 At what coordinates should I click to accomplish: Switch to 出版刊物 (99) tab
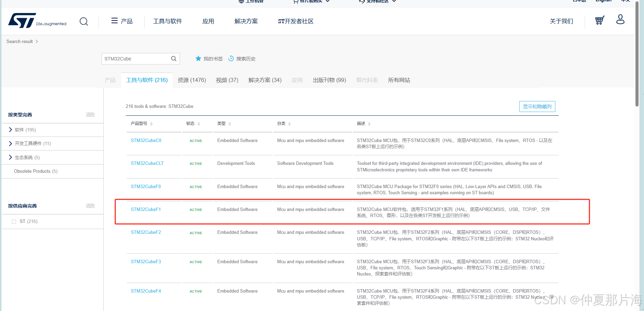point(329,80)
